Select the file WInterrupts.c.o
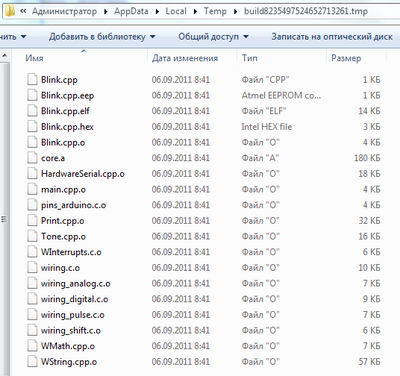The width and height of the screenshot is (400, 376). [x=71, y=252]
